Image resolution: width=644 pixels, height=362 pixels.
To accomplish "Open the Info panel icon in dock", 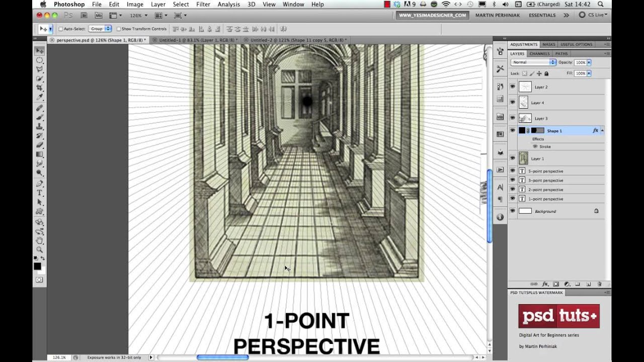I will [x=500, y=217].
